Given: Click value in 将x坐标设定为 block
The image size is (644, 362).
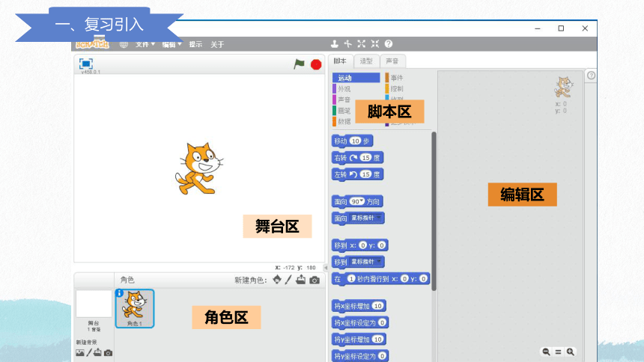Looking at the screenshot, I should [383, 322].
